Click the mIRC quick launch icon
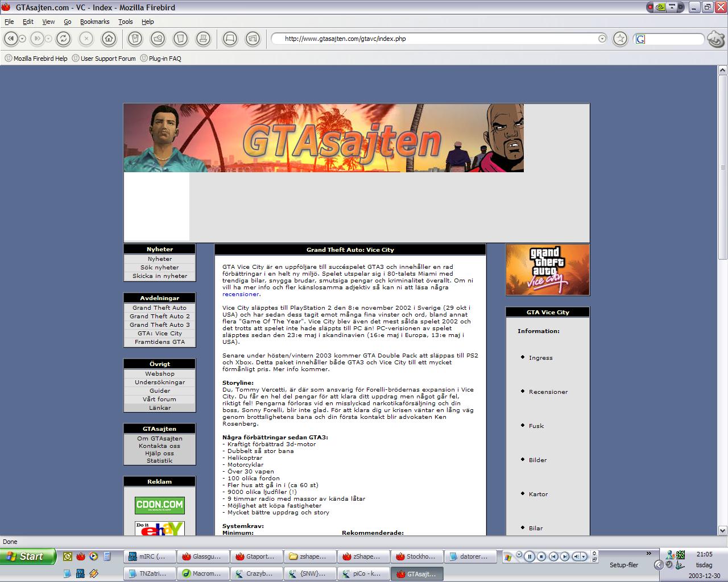This screenshot has height=582, width=728. 80,573
